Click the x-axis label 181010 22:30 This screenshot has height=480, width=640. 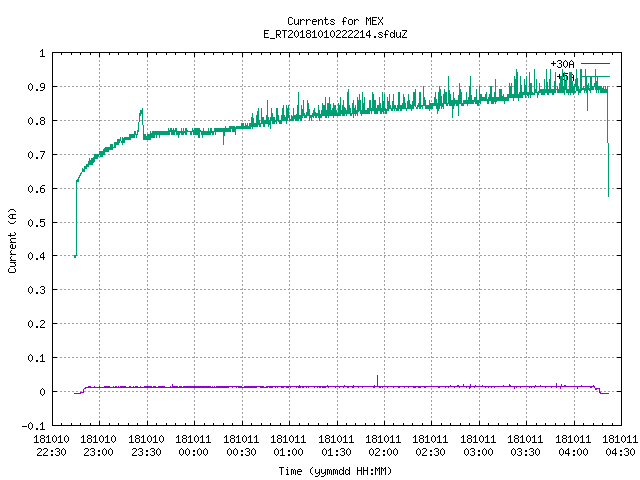coord(51,446)
